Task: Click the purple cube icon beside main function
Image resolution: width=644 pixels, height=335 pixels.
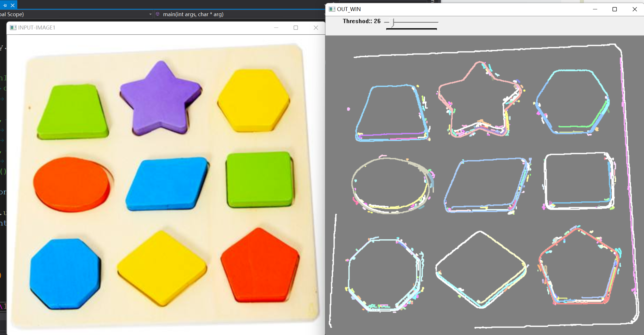Action: (x=158, y=14)
